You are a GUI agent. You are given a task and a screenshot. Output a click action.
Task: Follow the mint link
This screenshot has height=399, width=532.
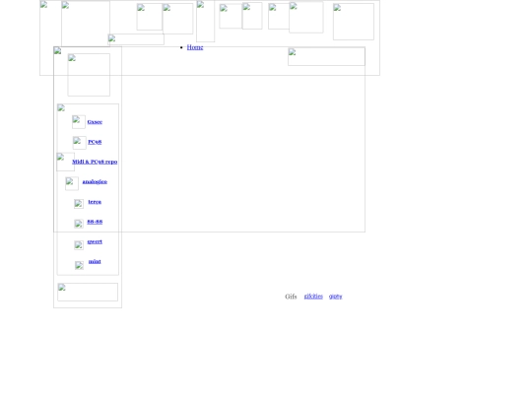pyautogui.click(x=95, y=262)
